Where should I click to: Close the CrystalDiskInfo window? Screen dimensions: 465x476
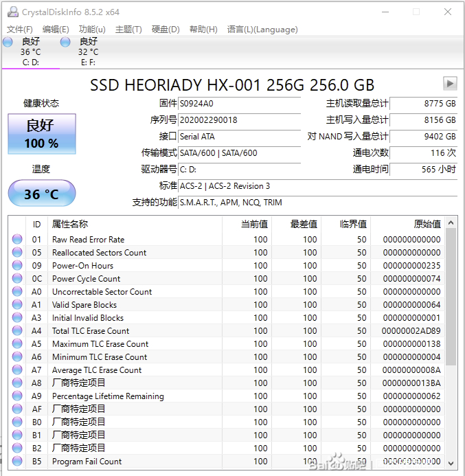(448, 12)
